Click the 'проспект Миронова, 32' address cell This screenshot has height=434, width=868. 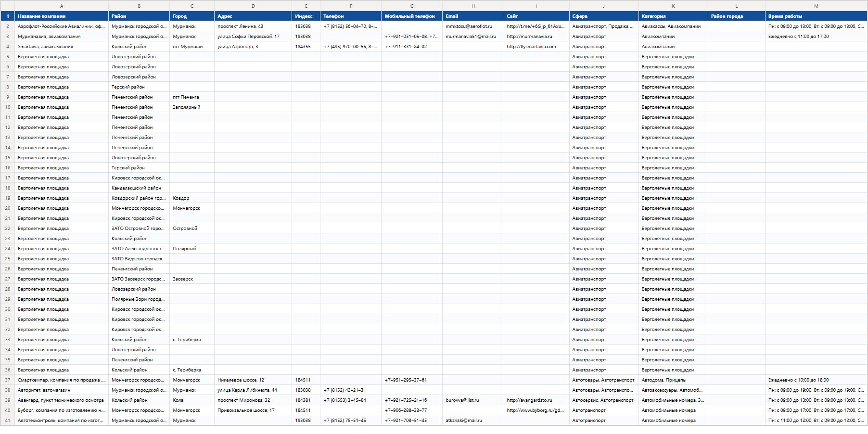253,400
